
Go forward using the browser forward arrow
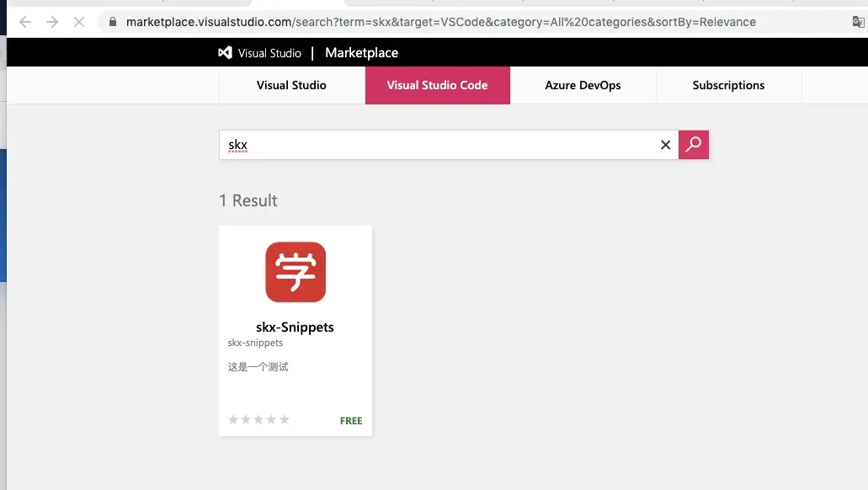[x=52, y=22]
